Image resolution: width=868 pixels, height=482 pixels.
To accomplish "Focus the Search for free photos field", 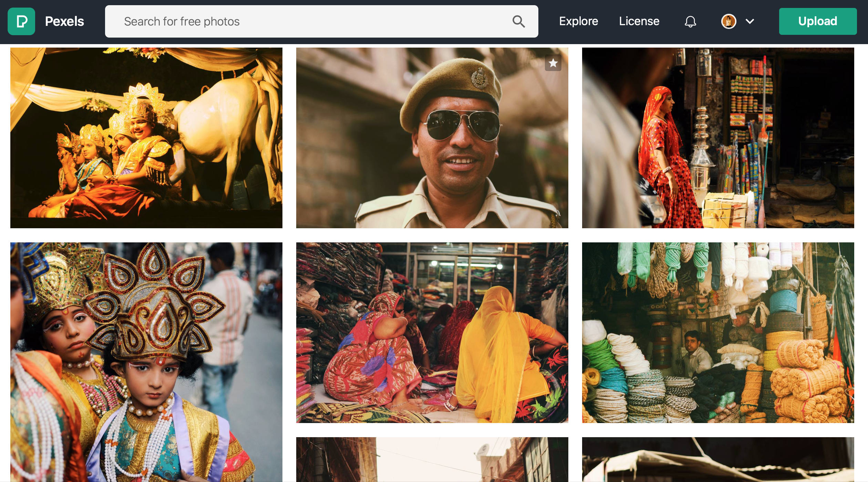I will tap(310, 21).
